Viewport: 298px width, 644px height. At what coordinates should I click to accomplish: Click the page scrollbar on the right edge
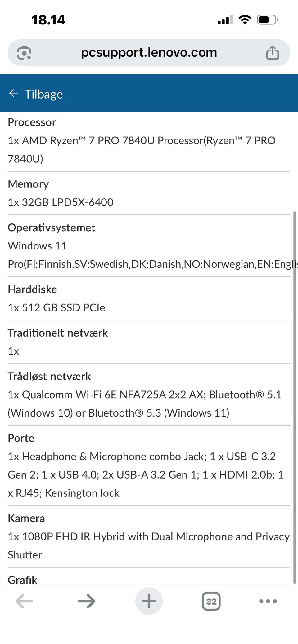tap(295, 397)
